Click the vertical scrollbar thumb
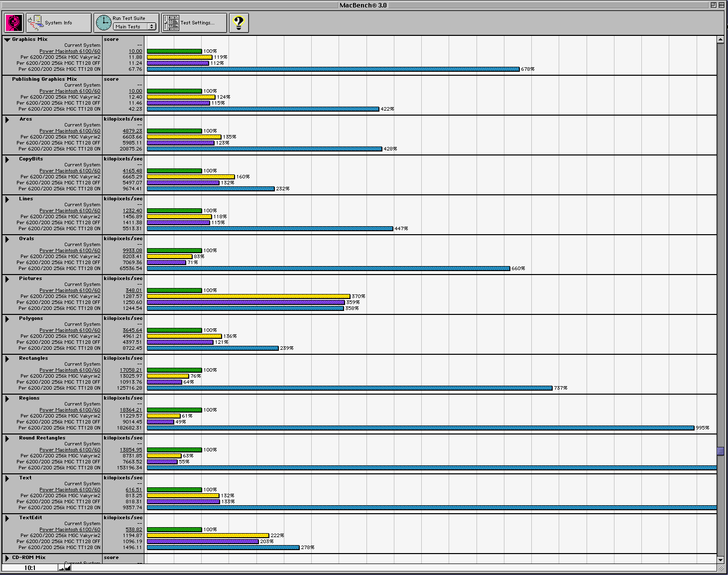 click(x=721, y=451)
